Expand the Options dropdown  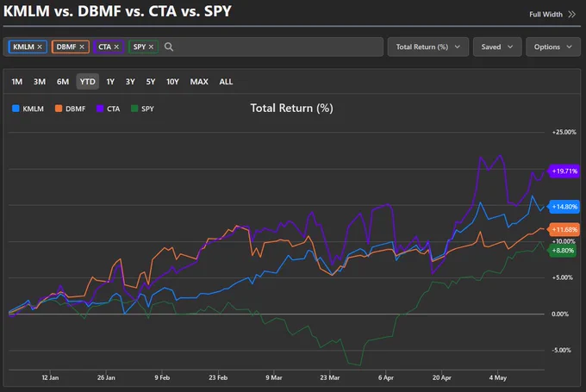click(x=552, y=47)
